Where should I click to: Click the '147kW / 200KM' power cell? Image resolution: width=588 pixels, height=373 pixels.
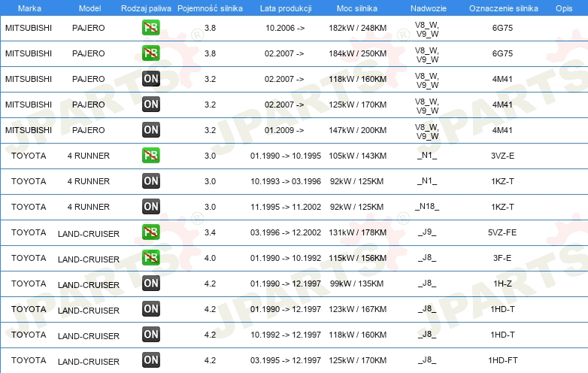point(357,130)
